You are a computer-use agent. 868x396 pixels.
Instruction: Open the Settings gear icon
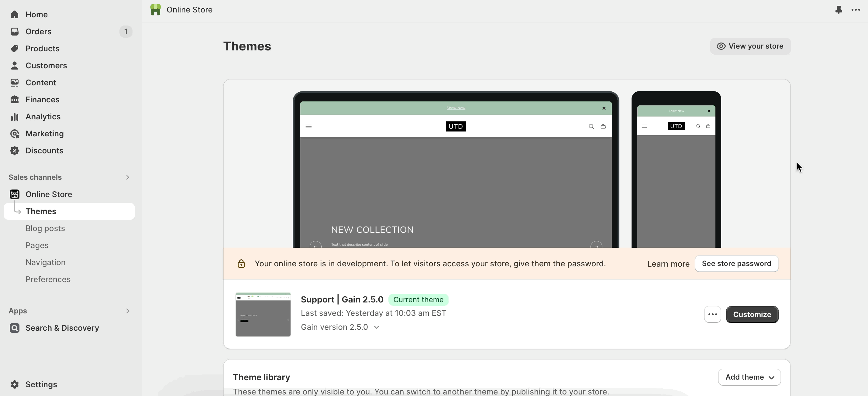pyautogui.click(x=15, y=384)
